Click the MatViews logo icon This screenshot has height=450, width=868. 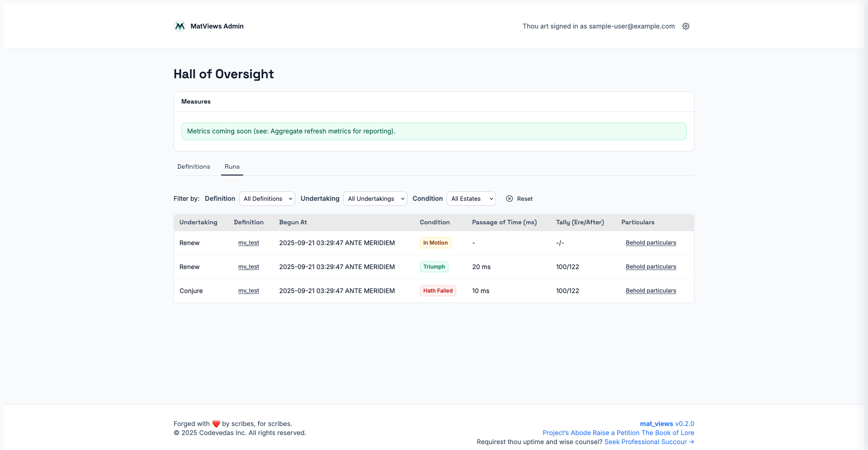pyautogui.click(x=179, y=26)
